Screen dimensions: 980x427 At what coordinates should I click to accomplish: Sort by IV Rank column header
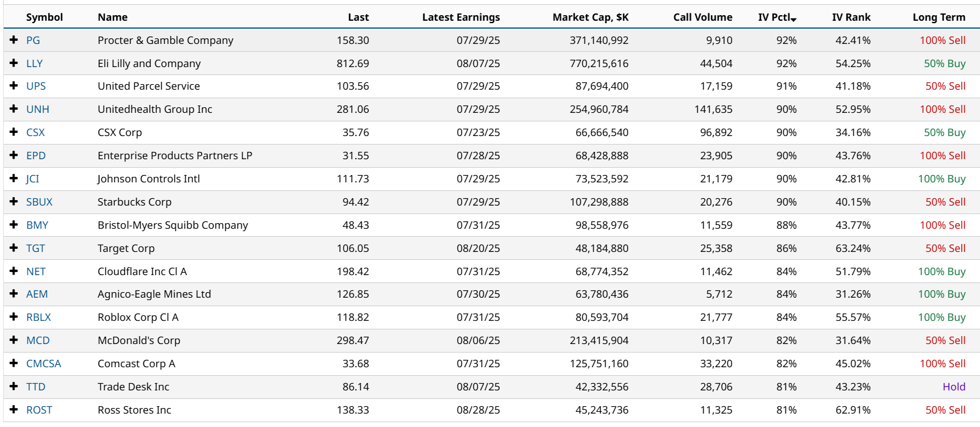[x=851, y=17]
